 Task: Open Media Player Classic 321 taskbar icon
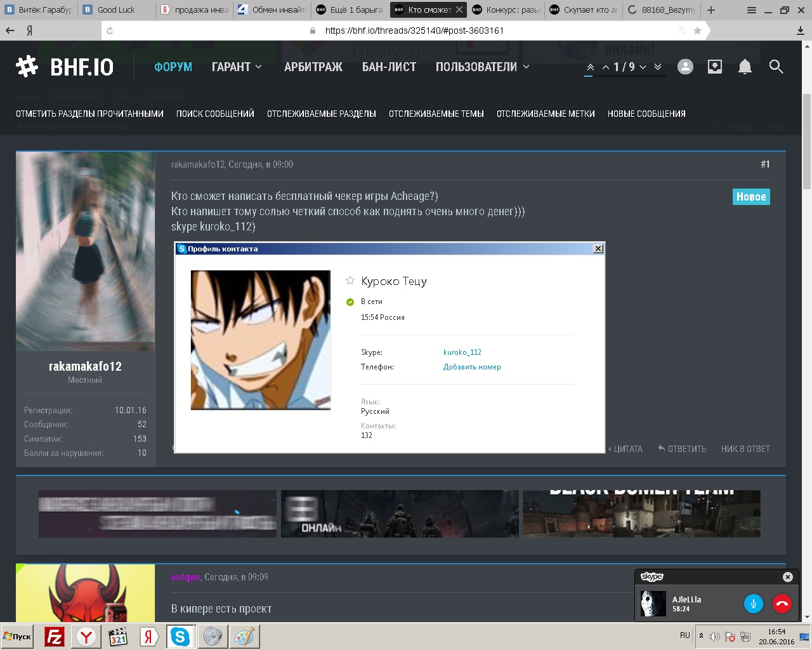[118, 637]
